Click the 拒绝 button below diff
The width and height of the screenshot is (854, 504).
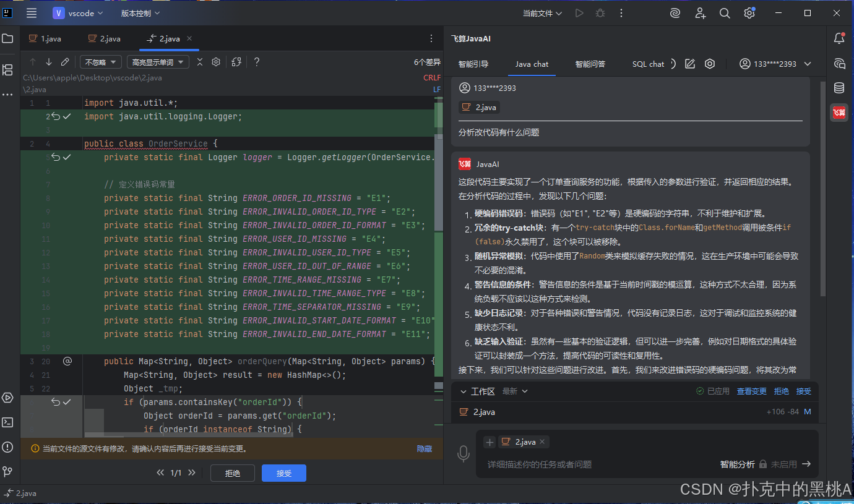coord(233,473)
